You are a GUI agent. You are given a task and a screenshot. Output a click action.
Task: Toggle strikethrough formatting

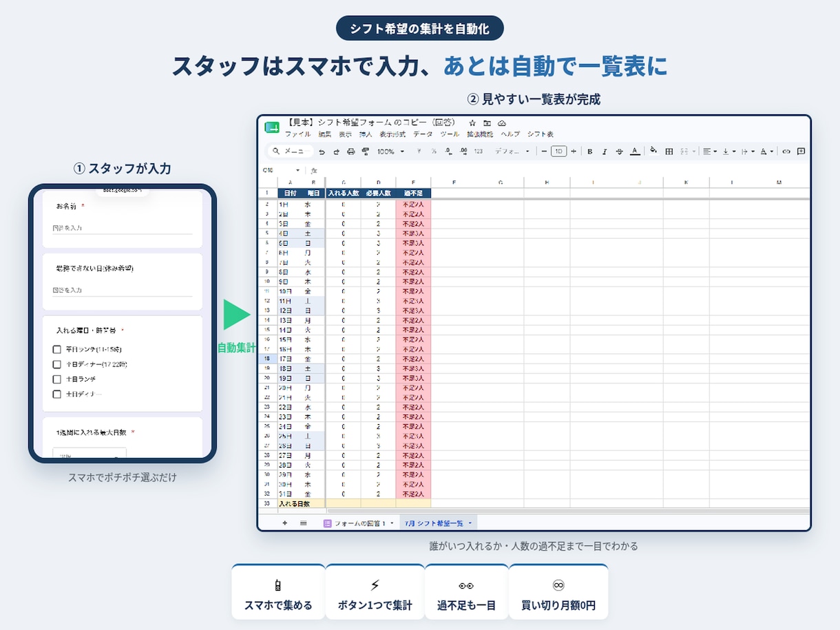pyautogui.click(x=620, y=151)
